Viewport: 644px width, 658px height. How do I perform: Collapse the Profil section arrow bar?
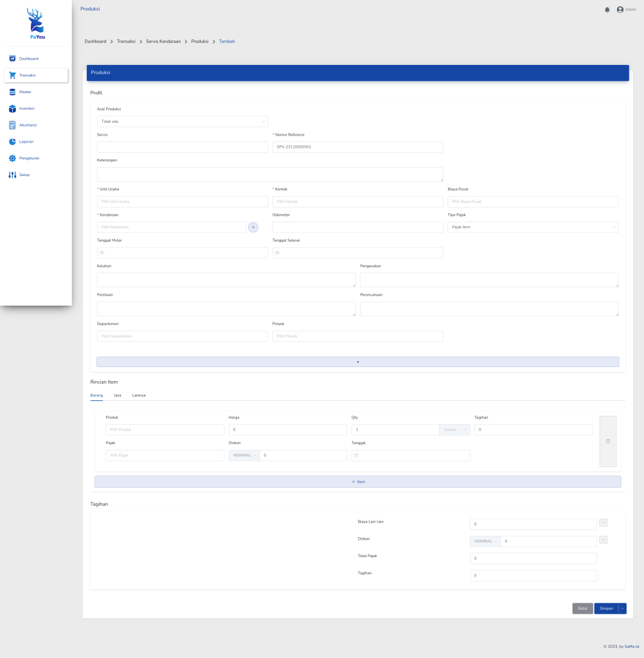pyautogui.click(x=358, y=362)
